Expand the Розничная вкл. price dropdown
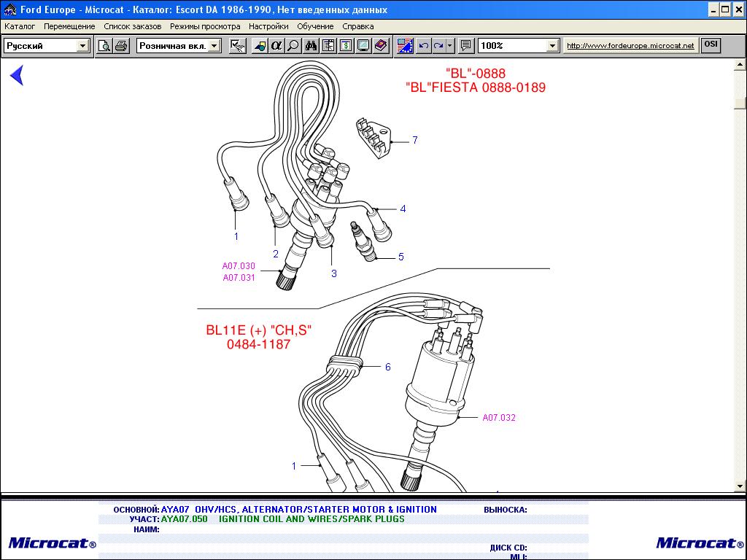This screenshot has width=747, height=560. [x=214, y=46]
